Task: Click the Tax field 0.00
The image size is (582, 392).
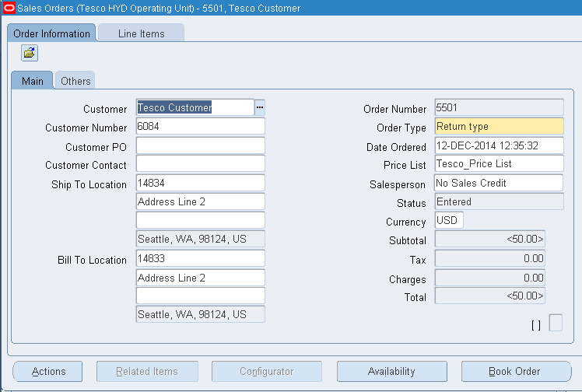Action: click(x=490, y=258)
